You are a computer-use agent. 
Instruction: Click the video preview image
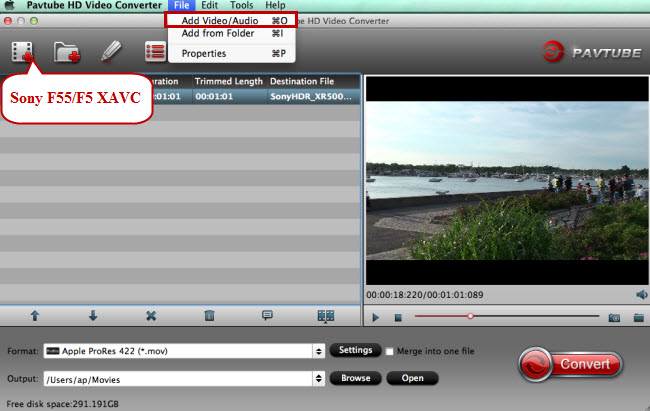(x=507, y=181)
